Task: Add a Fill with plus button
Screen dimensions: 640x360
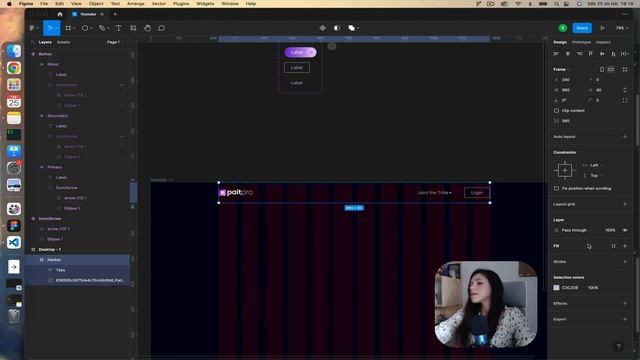Action: tap(625, 246)
